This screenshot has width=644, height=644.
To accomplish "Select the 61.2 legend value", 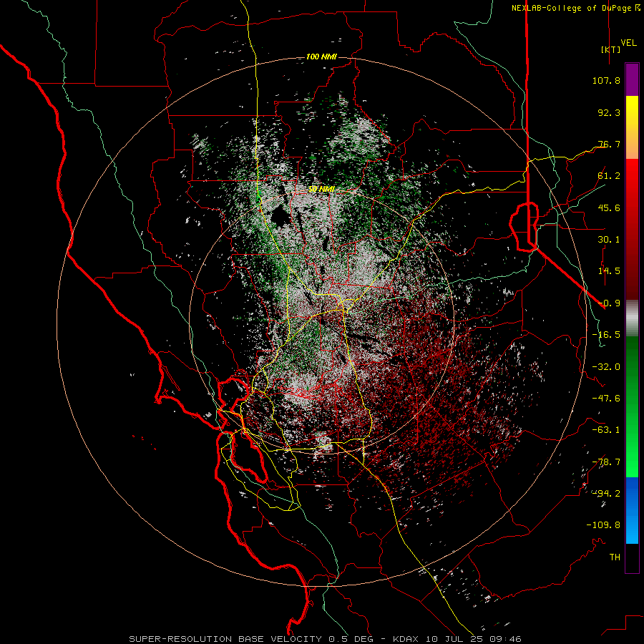I will click(x=609, y=176).
